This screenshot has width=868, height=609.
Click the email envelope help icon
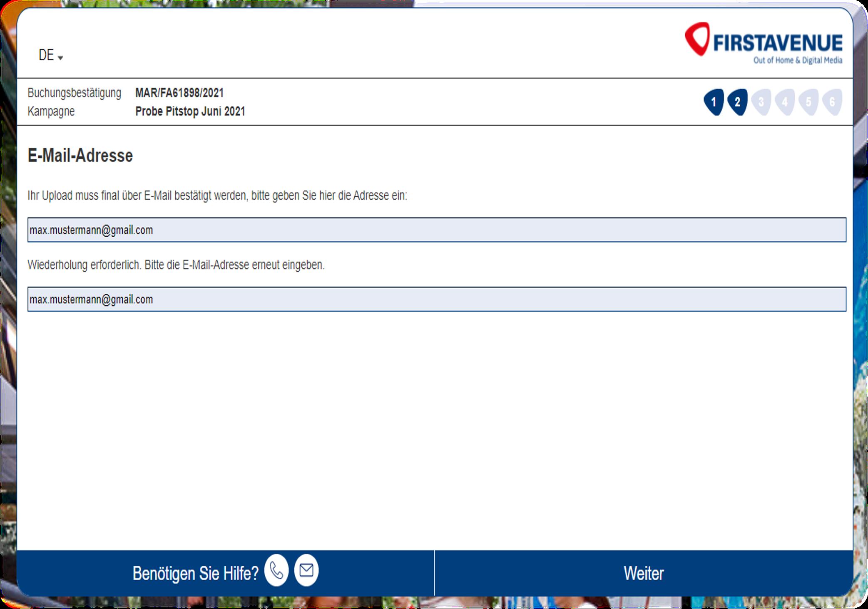(306, 570)
